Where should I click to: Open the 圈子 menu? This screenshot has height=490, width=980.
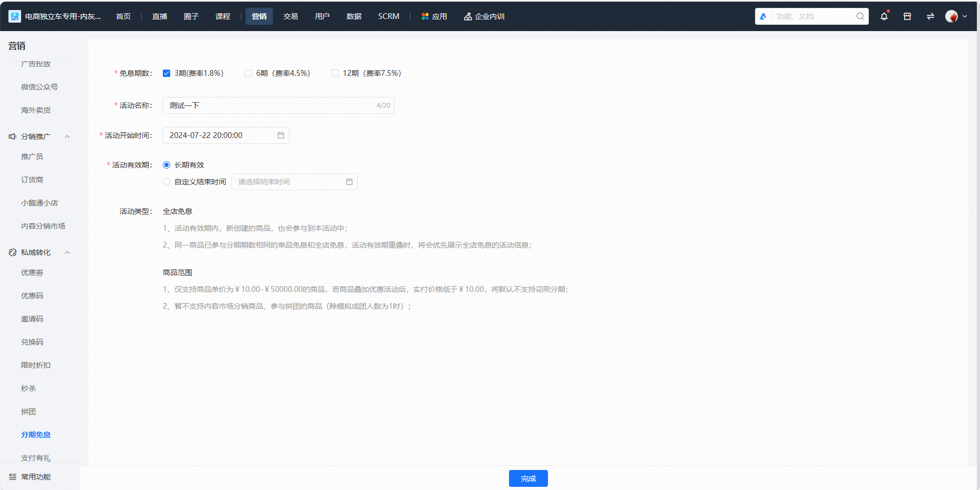(191, 16)
